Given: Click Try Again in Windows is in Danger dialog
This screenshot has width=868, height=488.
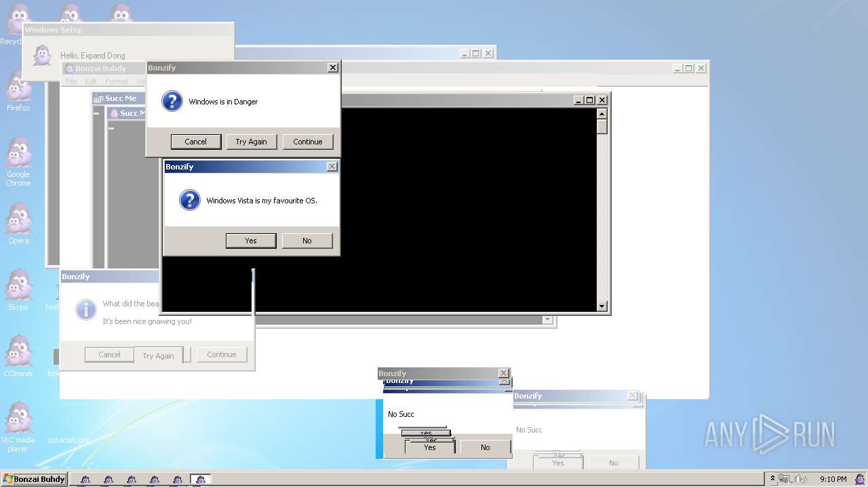Looking at the screenshot, I should [x=251, y=142].
